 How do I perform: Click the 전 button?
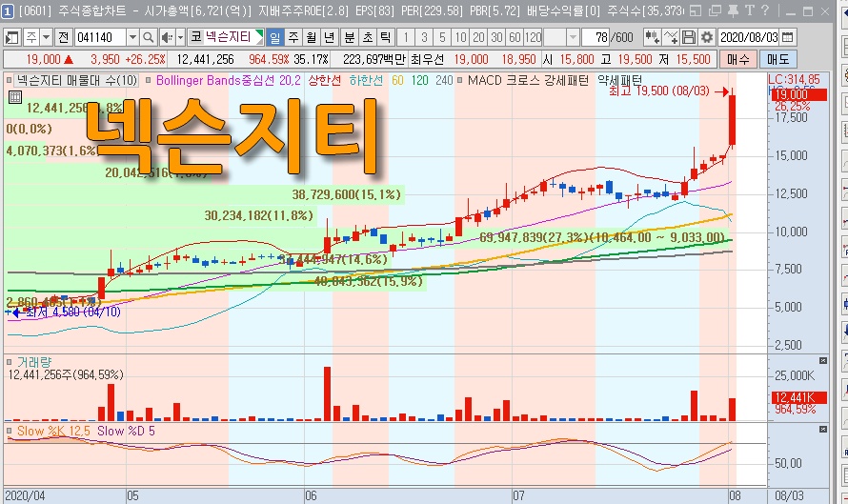point(64,37)
